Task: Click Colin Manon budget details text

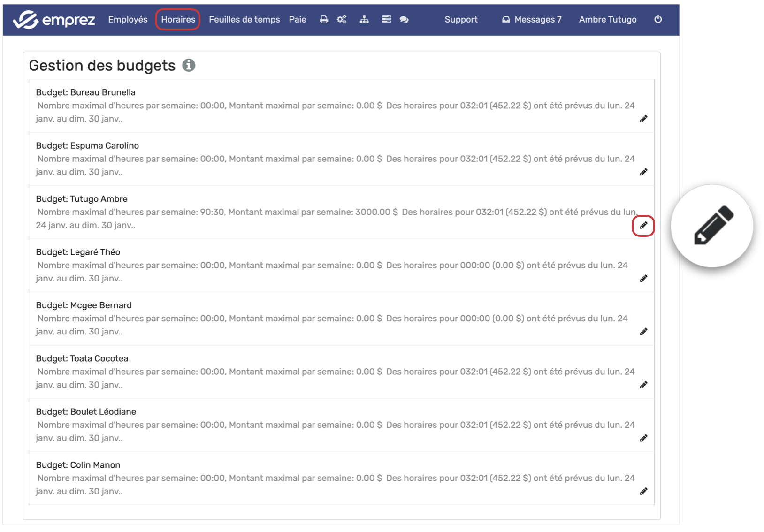Action: [335, 485]
